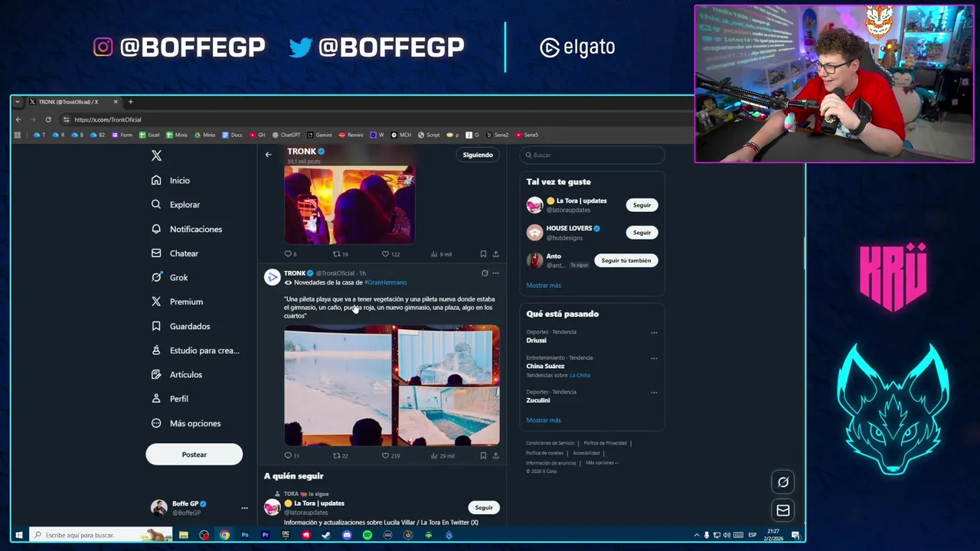Open options dots for Driussi trend
980x551 pixels.
click(x=654, y=333)
